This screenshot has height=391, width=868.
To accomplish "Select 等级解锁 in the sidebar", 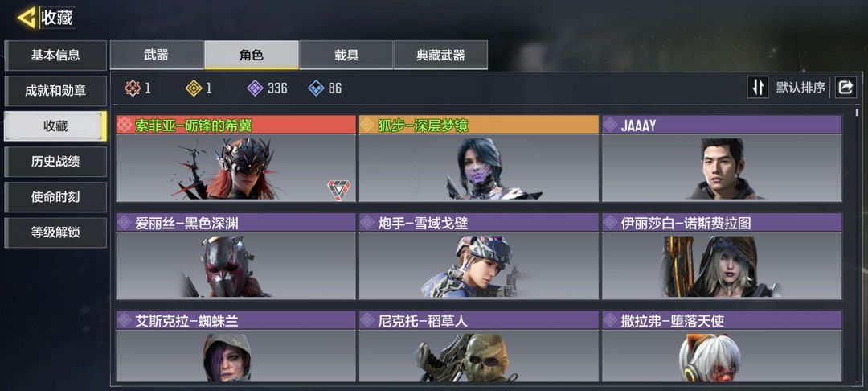I will click(x=55, y=233).
